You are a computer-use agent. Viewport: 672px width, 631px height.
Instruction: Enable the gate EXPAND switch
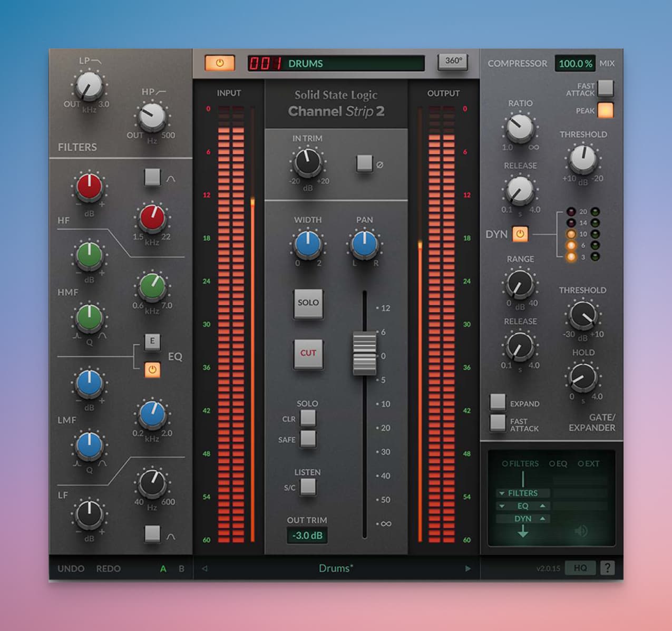point(498,402)
